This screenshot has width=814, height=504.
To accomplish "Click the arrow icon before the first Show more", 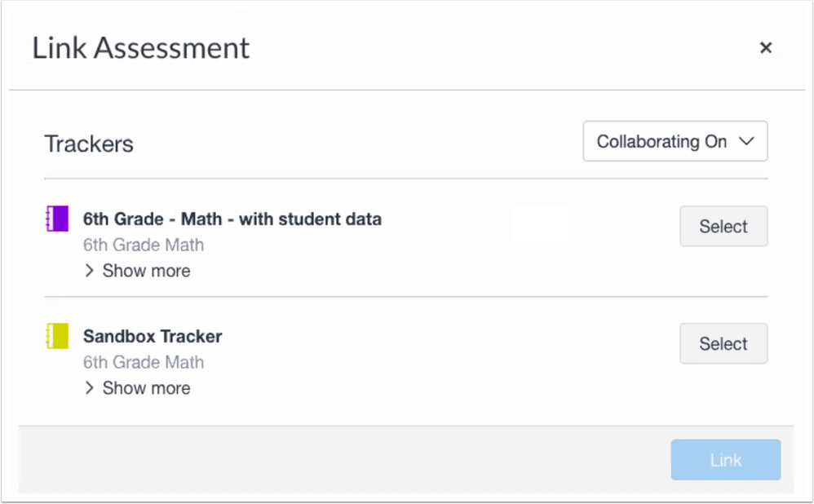I will coord(90,270).
